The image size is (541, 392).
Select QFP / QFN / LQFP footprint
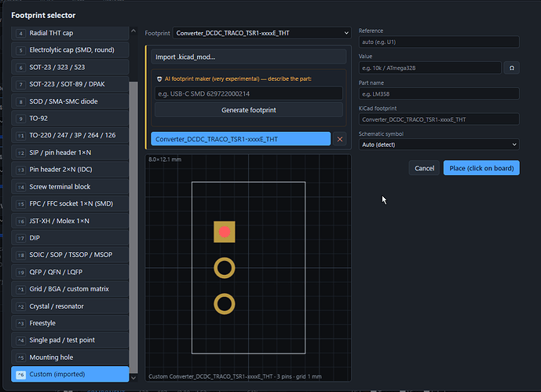70,272
